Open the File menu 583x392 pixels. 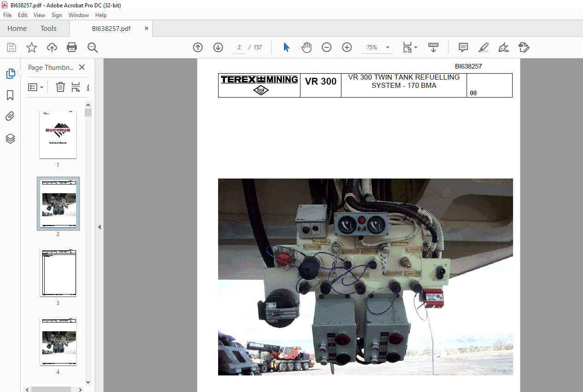pyautogui.click(x=7, y=15)
